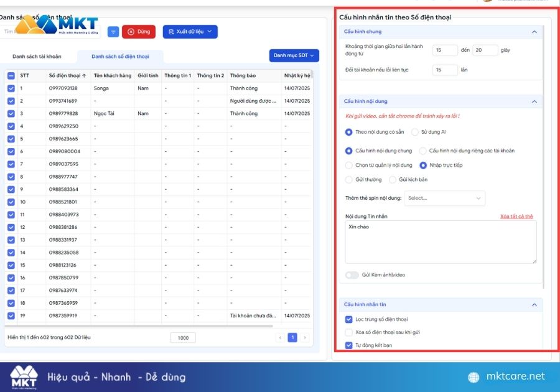Viewport: 560px width, 392px height.
Task: Switch to Danh sách số điện thoại tab
Action: (120, 57)
